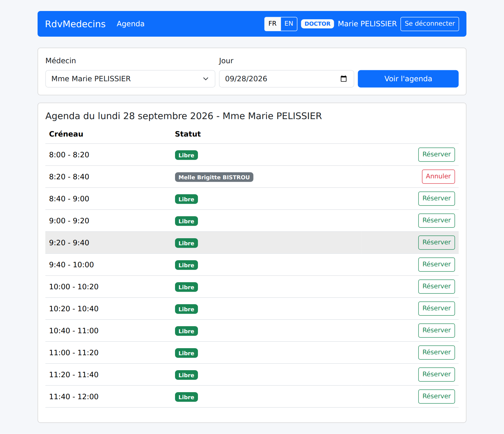
Task: Switch language to EN
Action: click(289, 24)
